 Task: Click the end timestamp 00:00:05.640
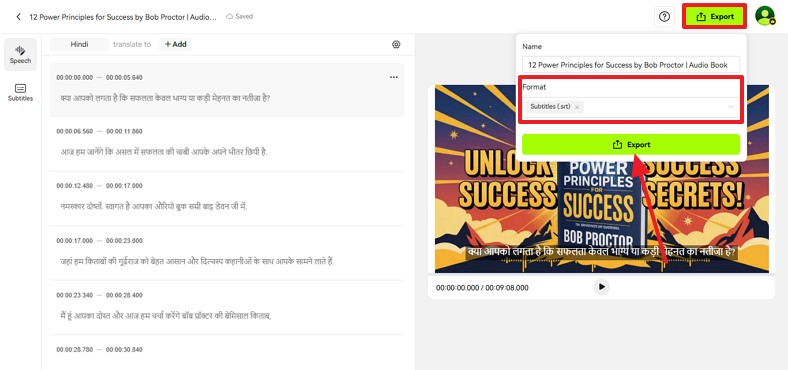coord(124,77)
